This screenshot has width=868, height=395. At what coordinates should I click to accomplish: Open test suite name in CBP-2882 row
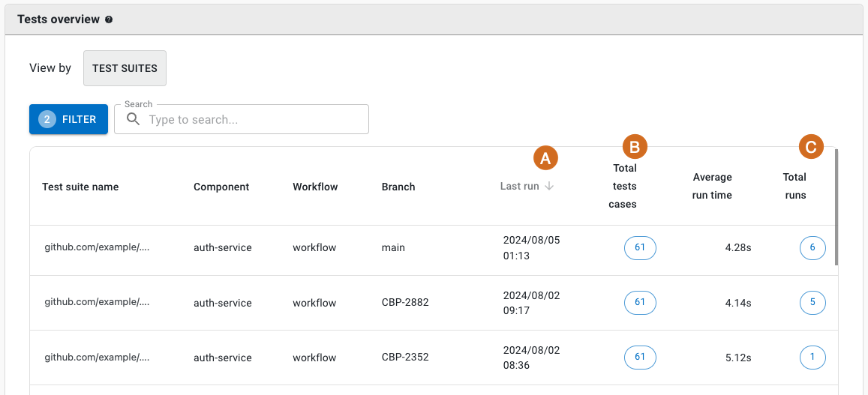[x=97, y=302]
